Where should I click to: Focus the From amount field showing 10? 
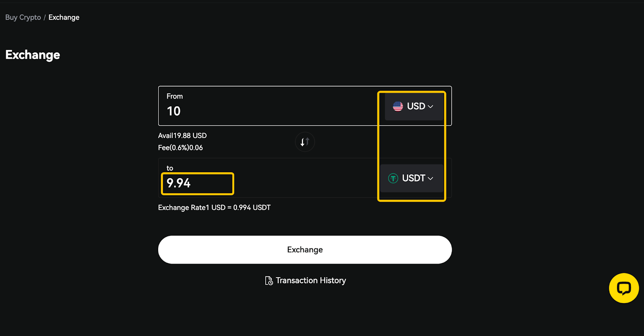pos(268,111)
